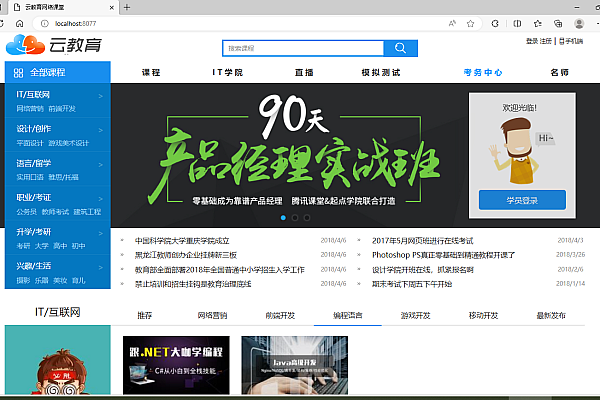Open news 黑龙江教育创办企业挂牌新三板
Viewport: 600px width, 400px height.
(186, 255)
